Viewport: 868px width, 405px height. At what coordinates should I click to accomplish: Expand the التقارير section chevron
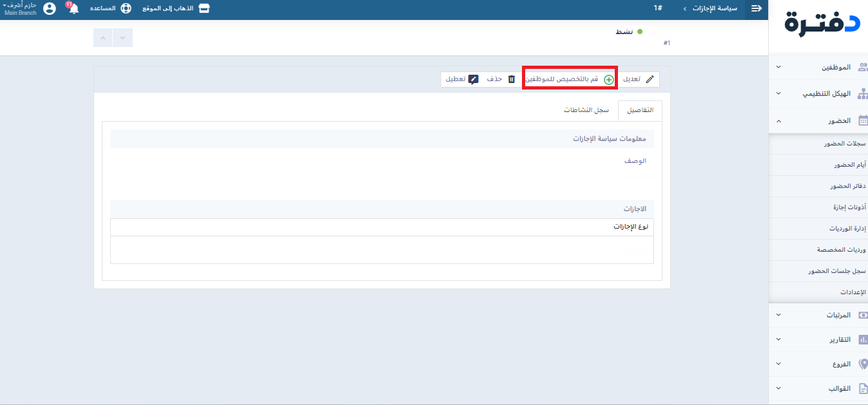pyautogui.click(x=778, y=339)
